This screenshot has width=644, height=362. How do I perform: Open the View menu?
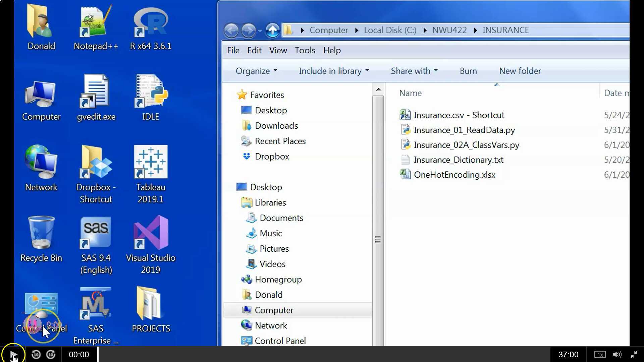(x=278, y=50)
